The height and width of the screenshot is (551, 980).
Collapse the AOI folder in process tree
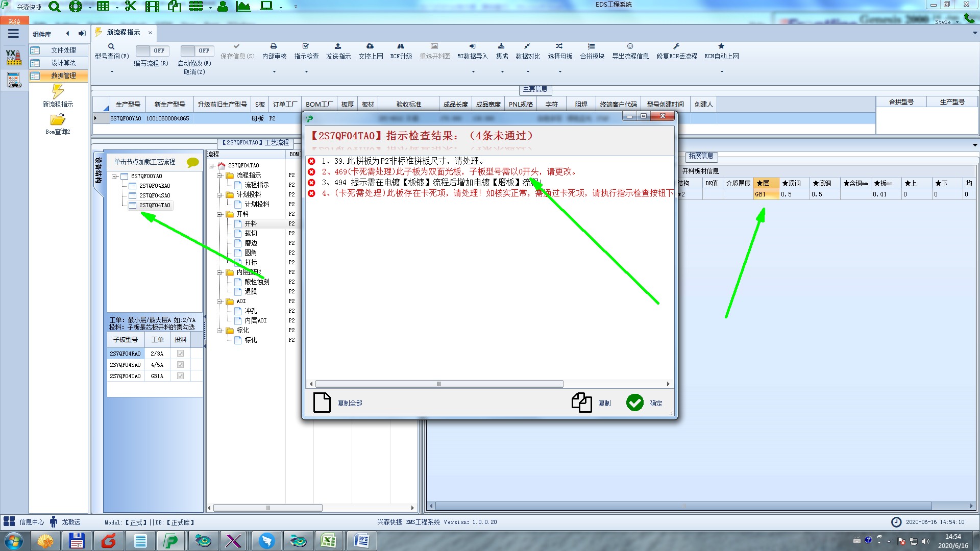[219, 302]
